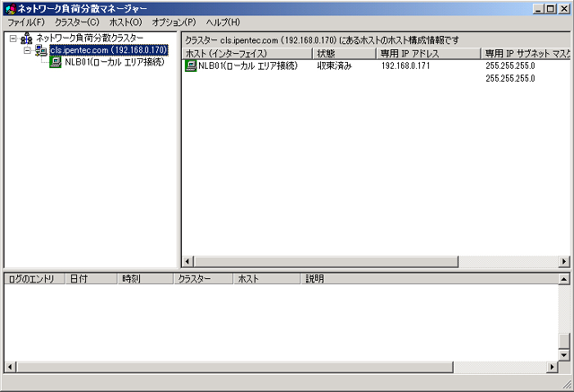The image size is (574, 392).
Task: Click the cluster host configuration caption text
Action: [x=321, y=39]
